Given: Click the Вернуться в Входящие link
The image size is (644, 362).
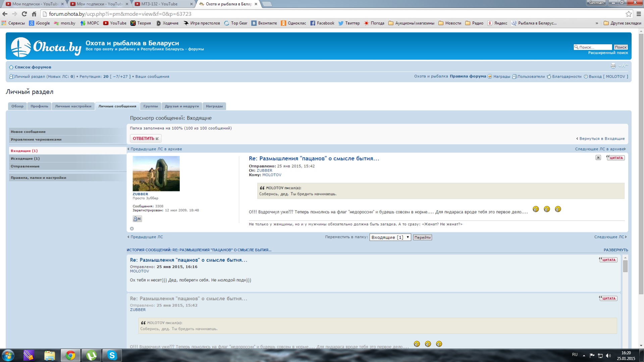Looking at the screenshot, I should [x=601, y=139].
